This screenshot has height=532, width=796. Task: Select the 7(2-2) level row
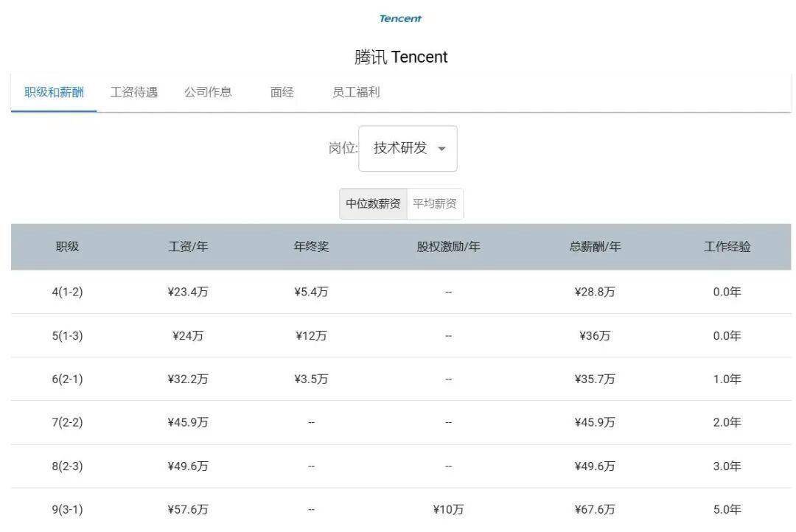67,422
